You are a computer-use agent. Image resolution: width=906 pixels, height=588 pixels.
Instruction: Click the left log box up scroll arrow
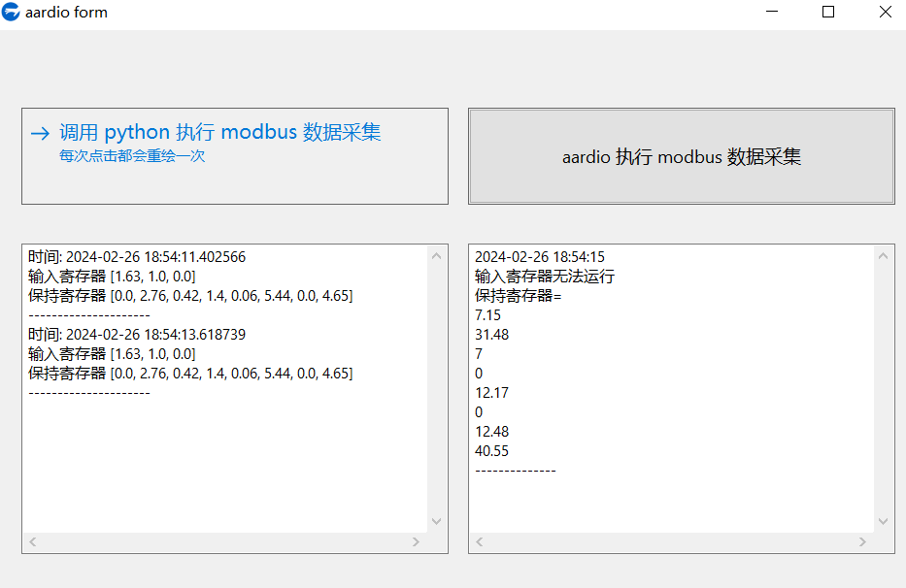[x=436, y=255]
